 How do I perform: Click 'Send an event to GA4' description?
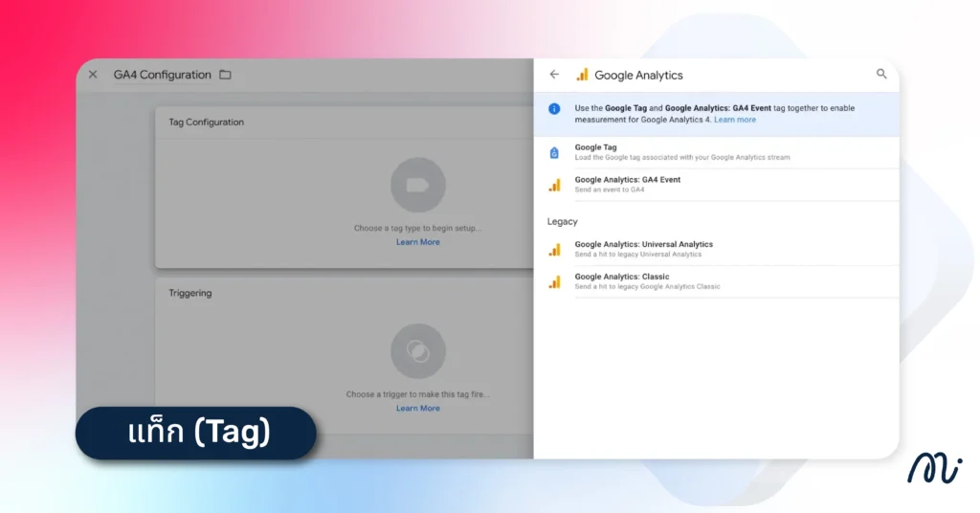(x=610, y=190)
